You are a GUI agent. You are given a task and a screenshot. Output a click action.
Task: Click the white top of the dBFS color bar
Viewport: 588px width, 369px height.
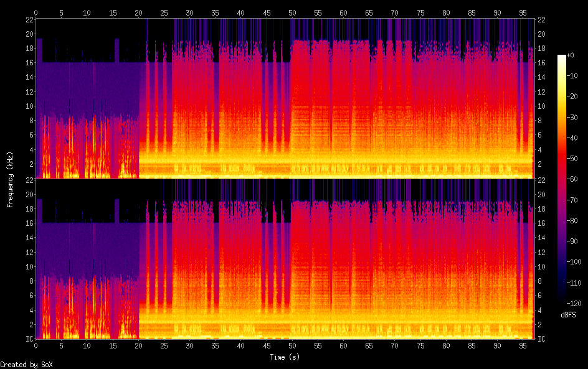coord(561,57)
